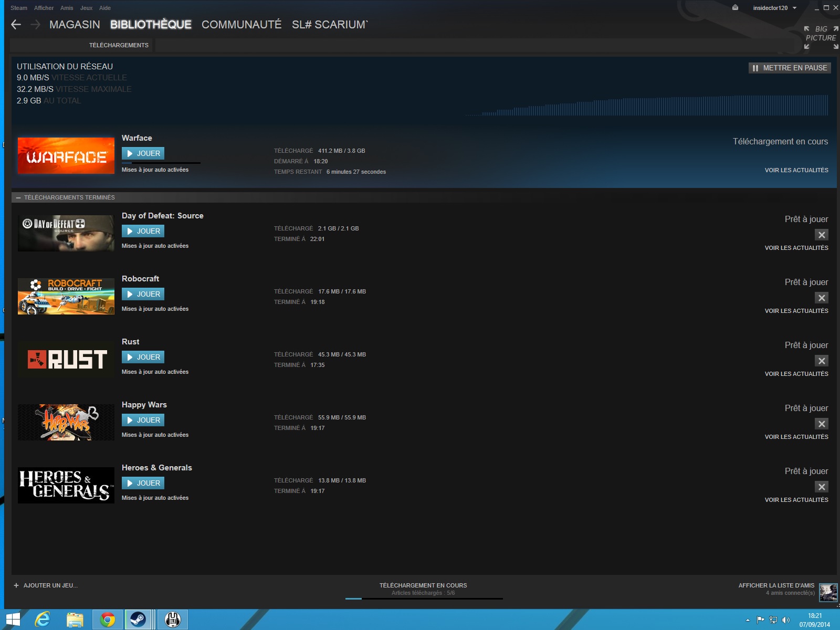Screen dimensions: 840x630
Task: Click the Rust game title
Action: click(131, 342)
